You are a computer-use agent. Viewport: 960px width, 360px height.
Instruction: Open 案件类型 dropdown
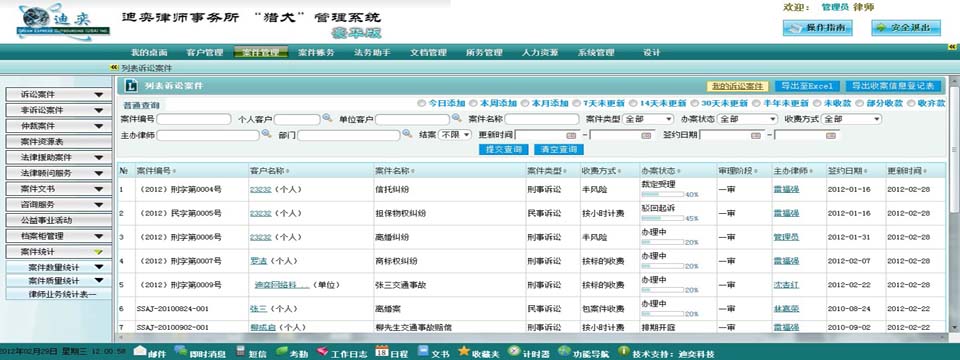pos(648,119)
